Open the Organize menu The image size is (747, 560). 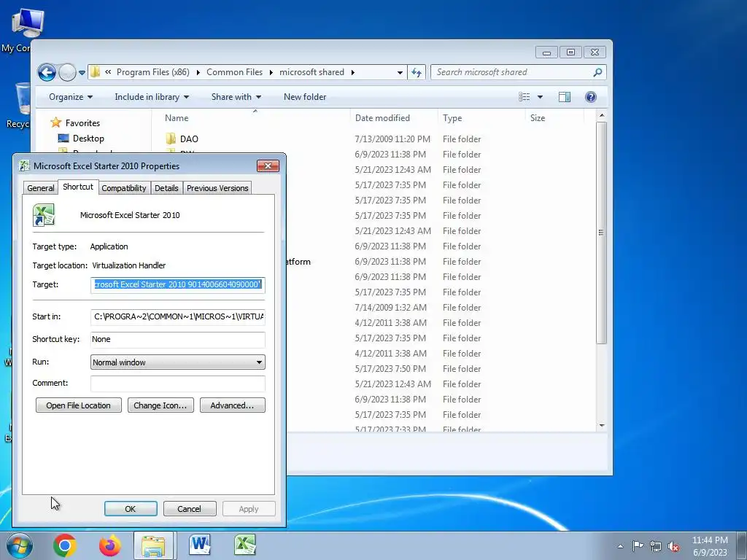tap(71, 97)
